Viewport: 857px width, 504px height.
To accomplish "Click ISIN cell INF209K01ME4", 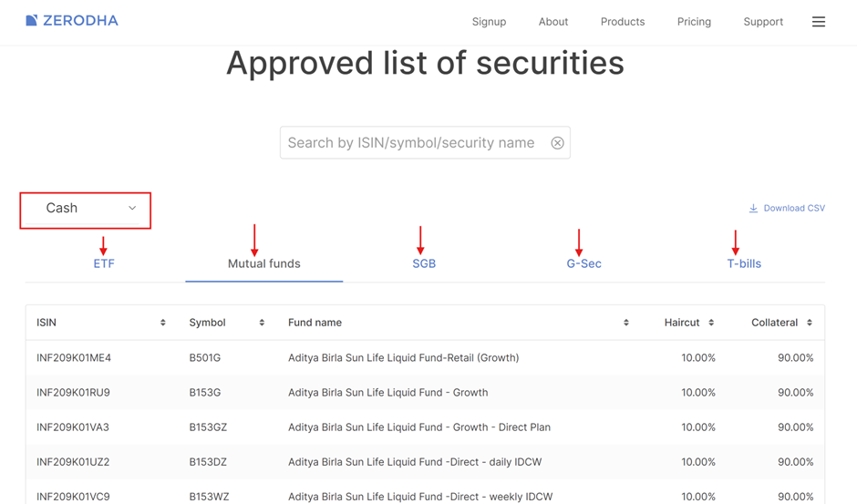I will 74,358.
